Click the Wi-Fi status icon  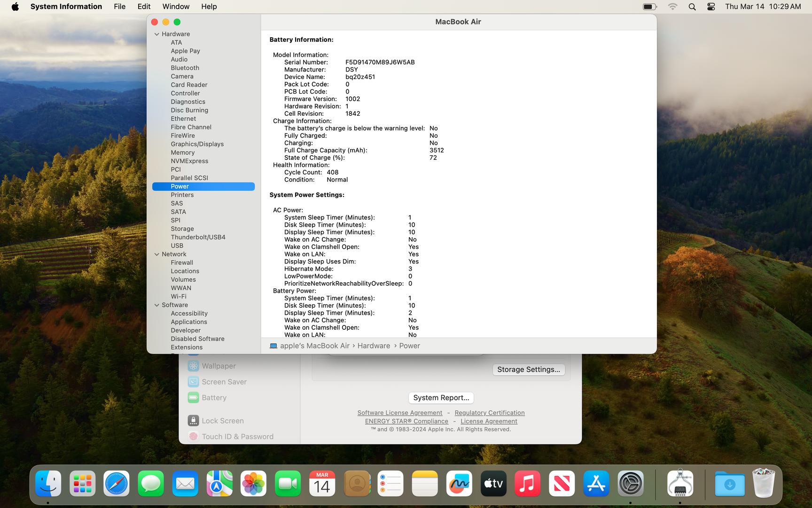(x=672, y=7)
